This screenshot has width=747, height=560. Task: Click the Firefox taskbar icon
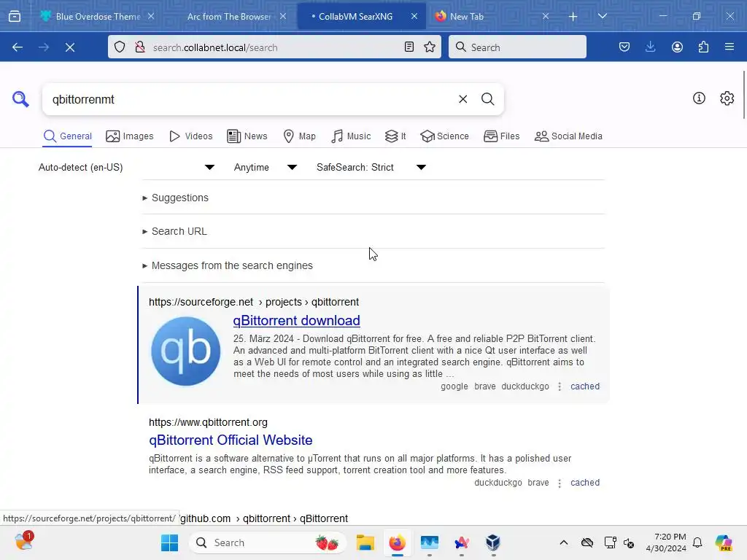click(x=398, y=542)
